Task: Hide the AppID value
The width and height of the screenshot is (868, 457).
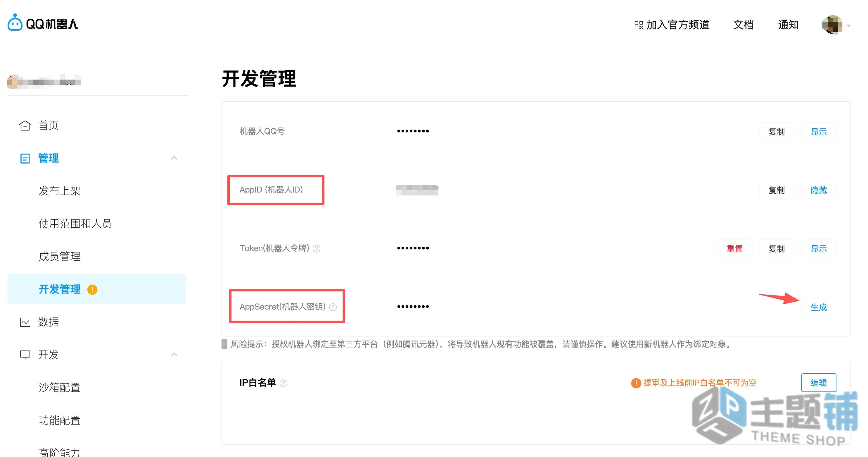Action: (x=819, y=190)
